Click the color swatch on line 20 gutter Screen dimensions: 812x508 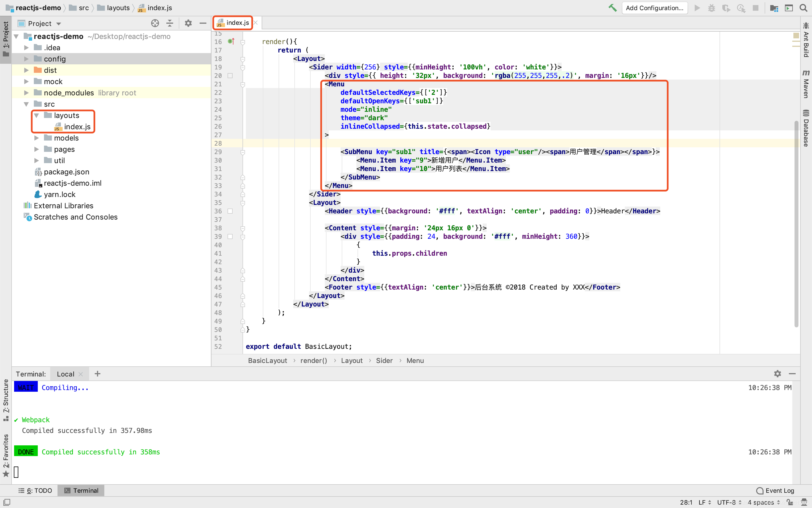230,76
